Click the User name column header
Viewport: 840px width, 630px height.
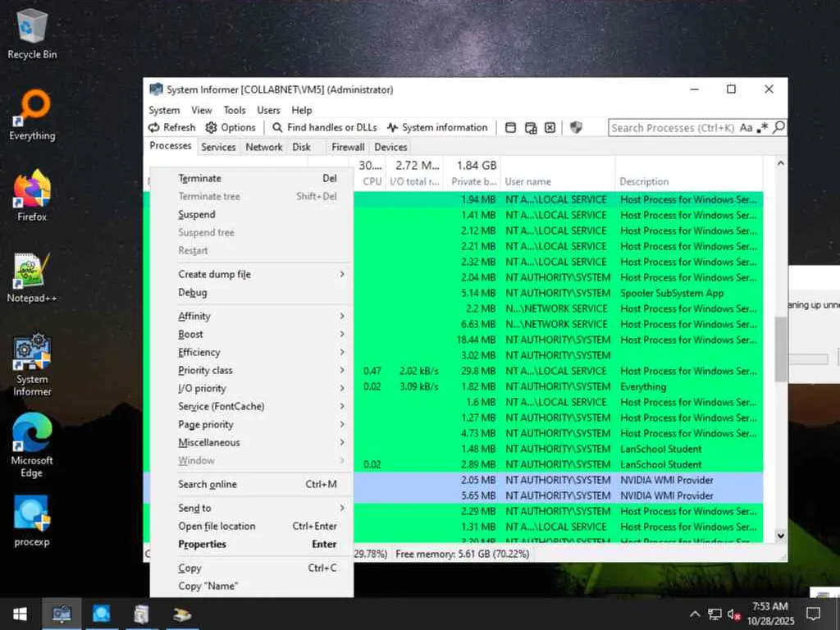(558, 173)
